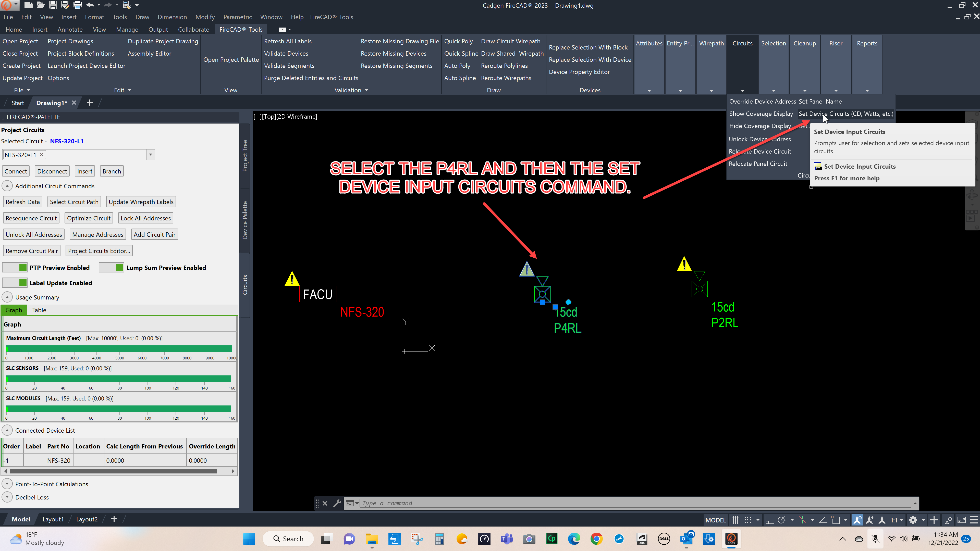Click the annotation scale 1:1 dropdown
The height and width of the screenshot is (551, 980).
896,520
